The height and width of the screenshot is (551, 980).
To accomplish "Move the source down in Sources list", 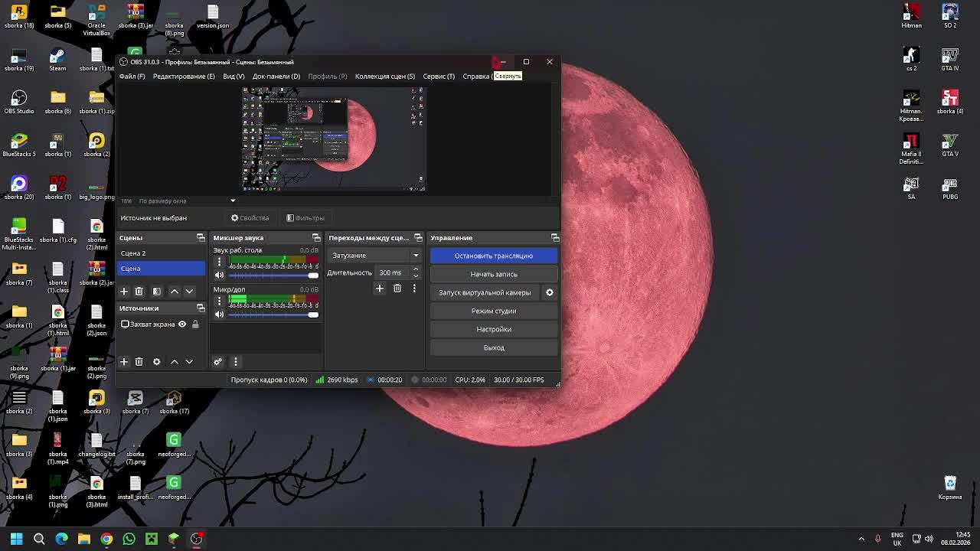I will [x=189, y=362].
